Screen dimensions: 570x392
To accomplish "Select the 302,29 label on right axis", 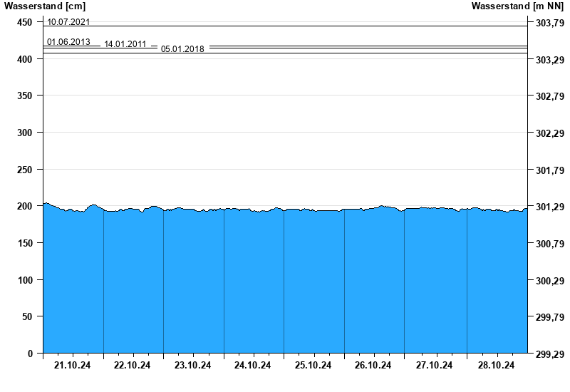I will 549,133.
